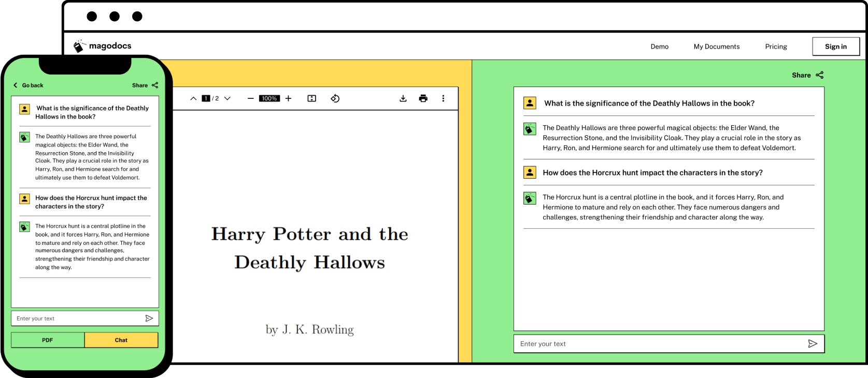Click the first browser window dot

pos(92,17)
